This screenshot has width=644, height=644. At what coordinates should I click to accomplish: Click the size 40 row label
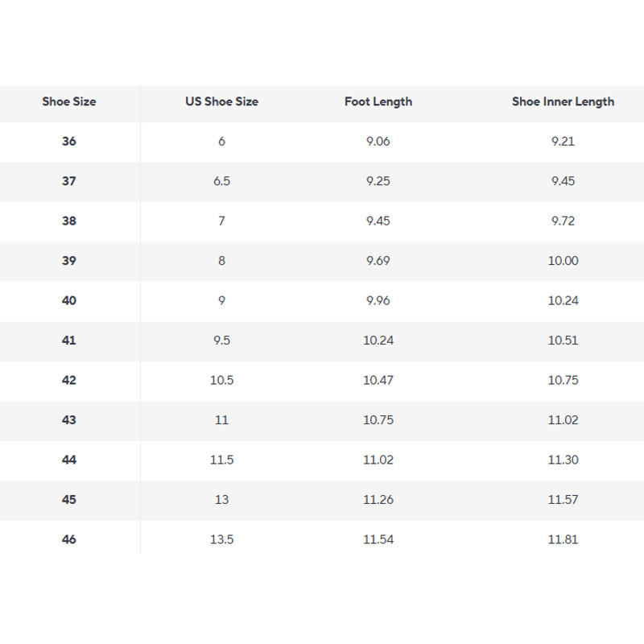tap(69, 301)
